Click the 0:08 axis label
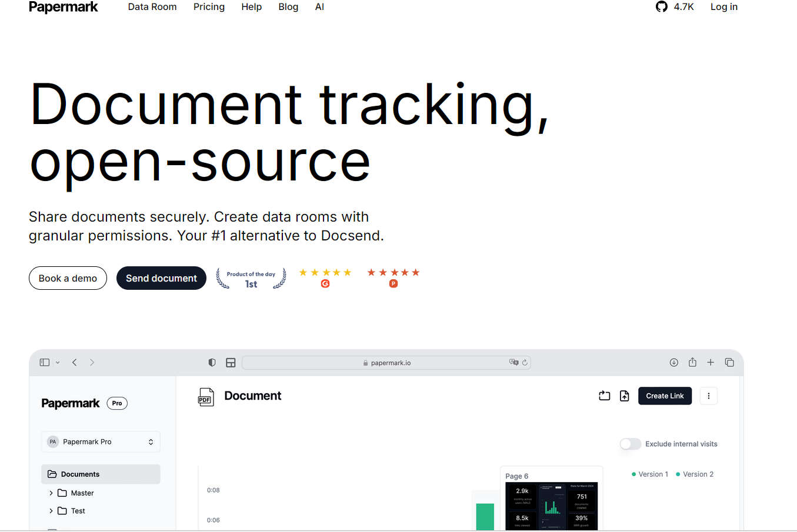This screenshot has height=532, width=797. [214, 490]
